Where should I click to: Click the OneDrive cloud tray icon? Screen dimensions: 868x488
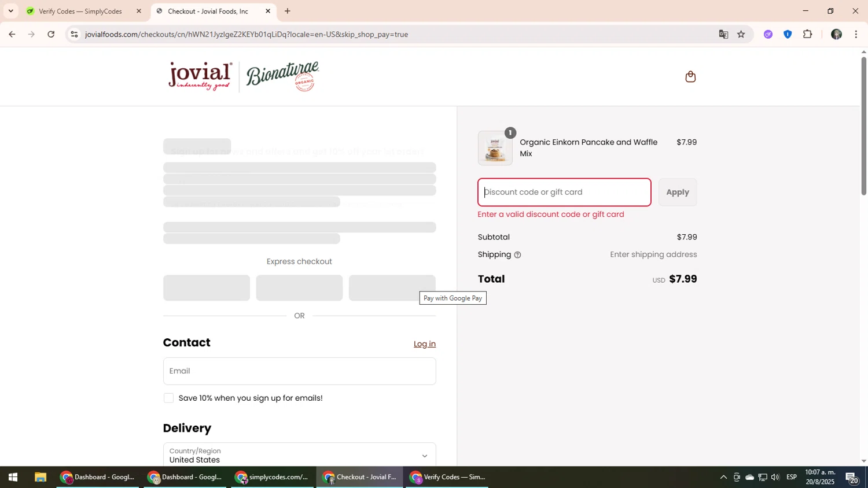pos(749,478)
